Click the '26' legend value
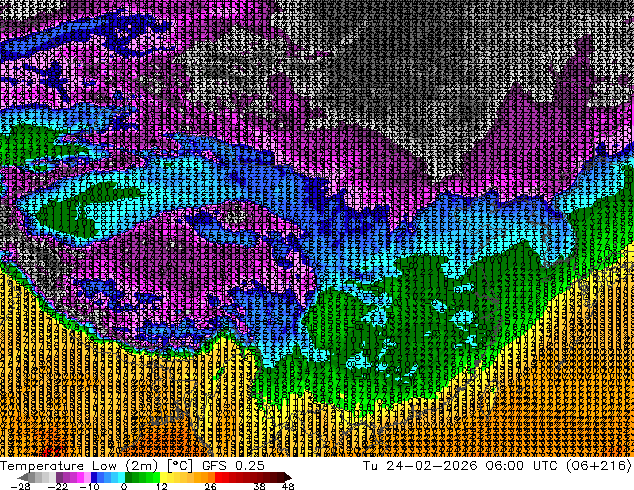 click(x=210, y=486)
